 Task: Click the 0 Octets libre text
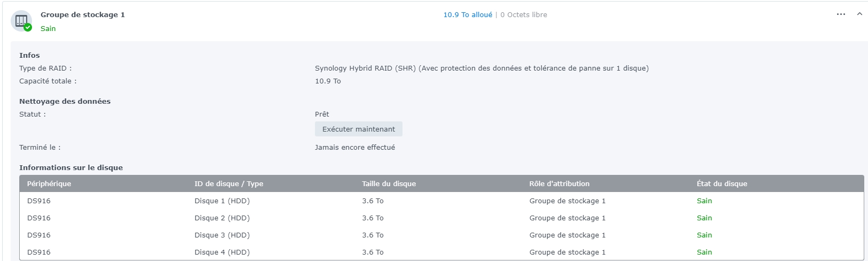tap(524, 15)
